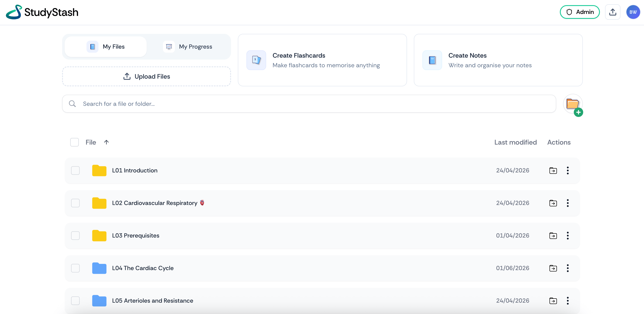Switch to the My Progress tab
644x314 pixels.
click(x=188, y=46)
